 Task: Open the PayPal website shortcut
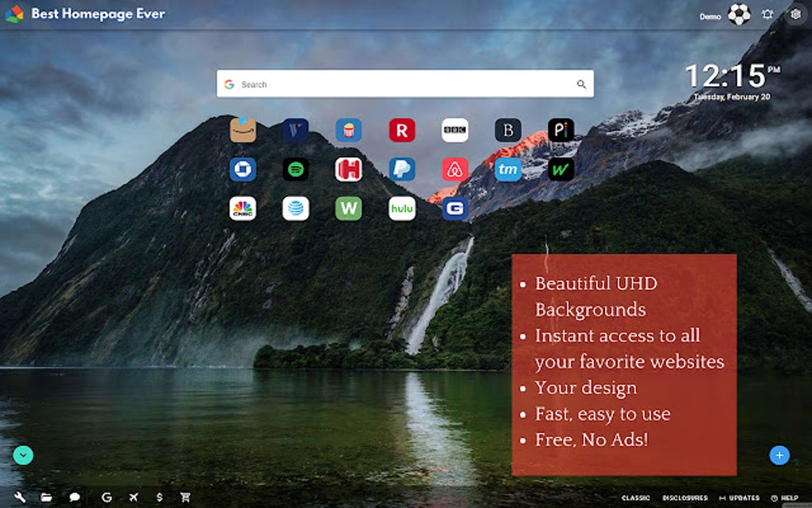(401, 169)
